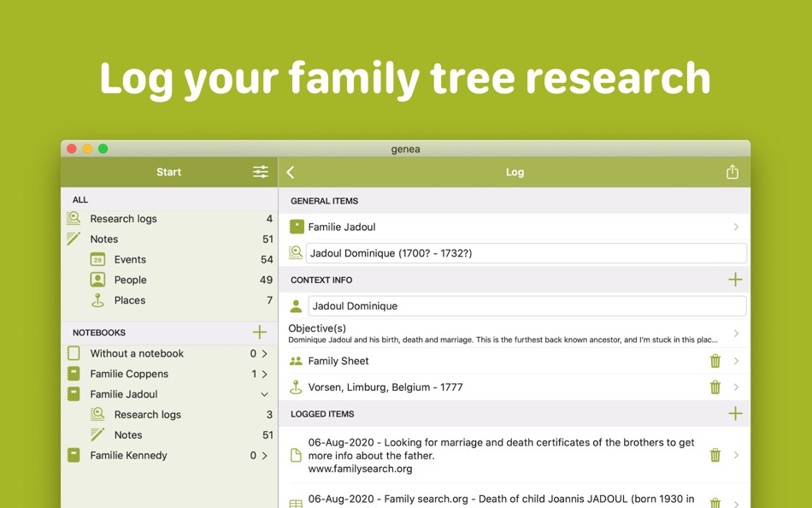Image resolution: width=812 pixels, height=508 pixels.
Task: Click the document icon of first logged item
Action: [x=296, y=455]
